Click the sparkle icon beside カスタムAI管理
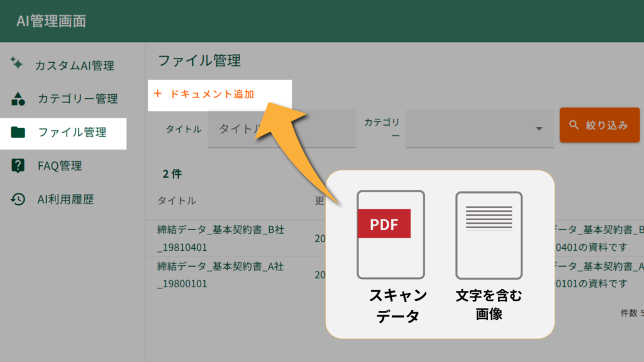Image resolution: width=644 pixels, height=362 pixels. pos(18,64)
